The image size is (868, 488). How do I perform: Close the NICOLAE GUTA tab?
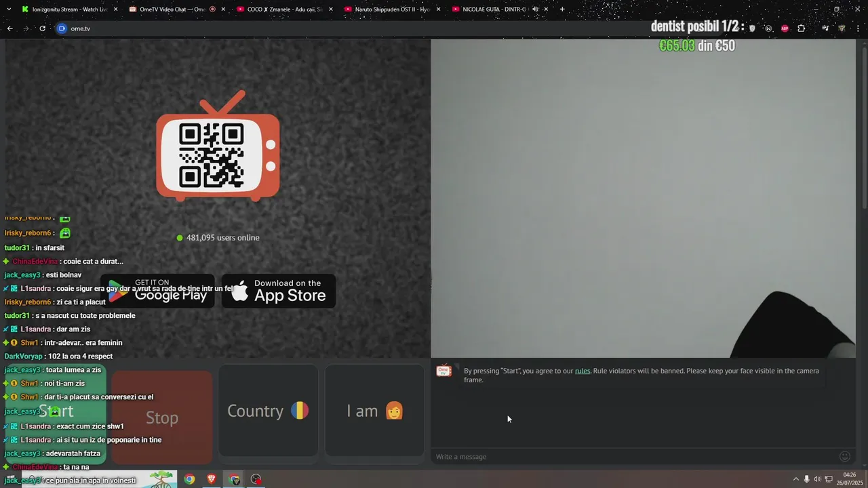pos(545,9)
